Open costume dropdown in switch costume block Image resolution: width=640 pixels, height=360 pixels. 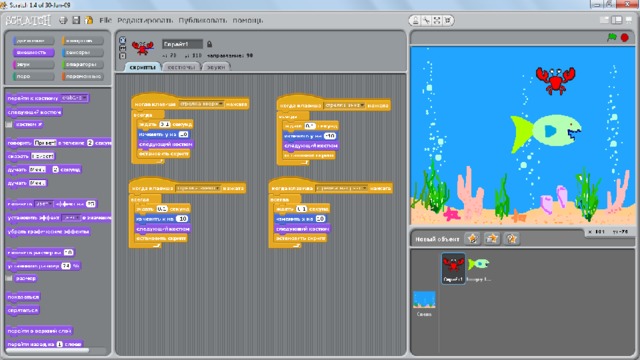point(74,98)
